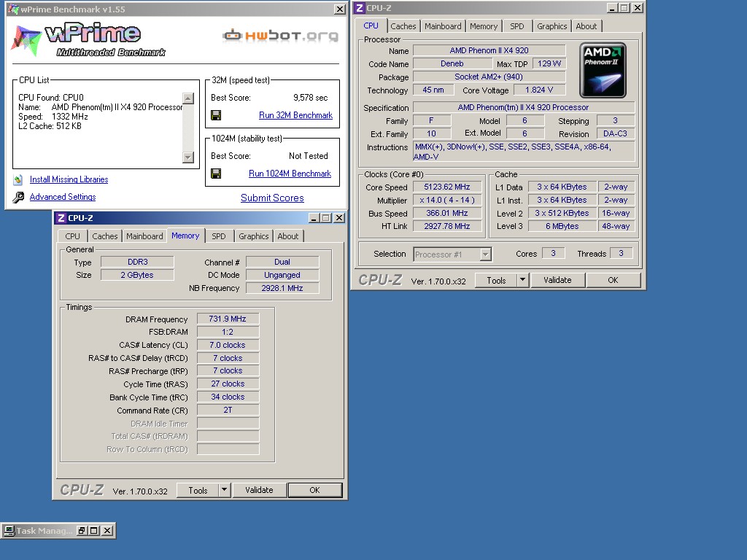
Task: Click the save icon under 32M speed test
Action: (216, 115)
